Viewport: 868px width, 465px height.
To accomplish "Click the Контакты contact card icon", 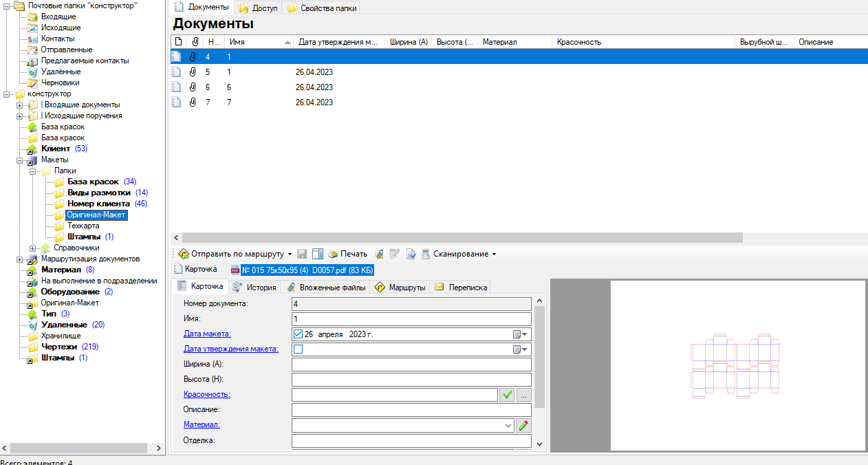I will [32, 39].
